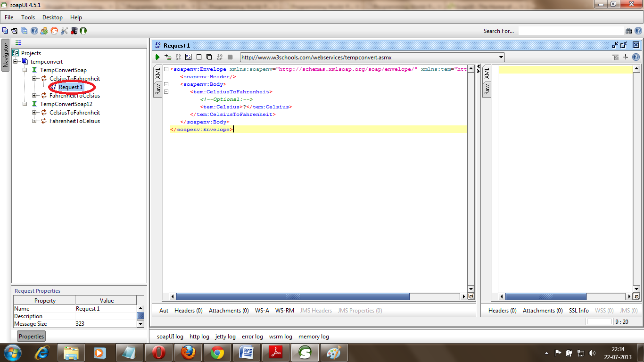Select the Add Assertion icon in request toolbar
The width and height of the screenshot is (644, 362).
pos(167,57)
